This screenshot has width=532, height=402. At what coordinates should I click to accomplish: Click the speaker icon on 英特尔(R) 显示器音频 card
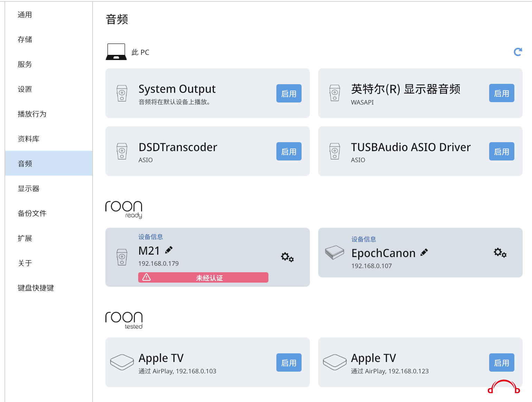335,93
